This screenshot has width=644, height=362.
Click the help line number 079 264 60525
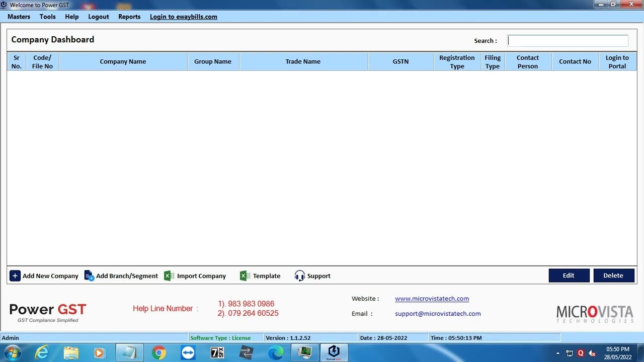[253, 313]
